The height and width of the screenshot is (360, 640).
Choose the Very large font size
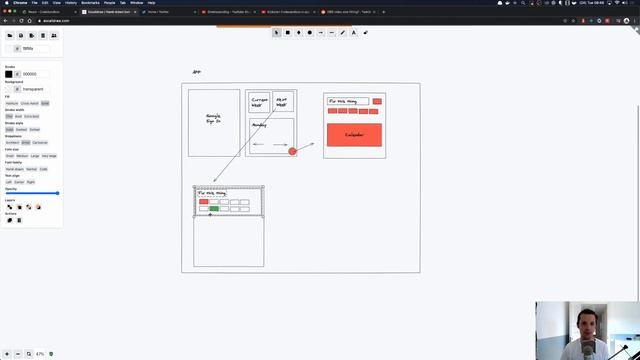(x=49, y=156)
